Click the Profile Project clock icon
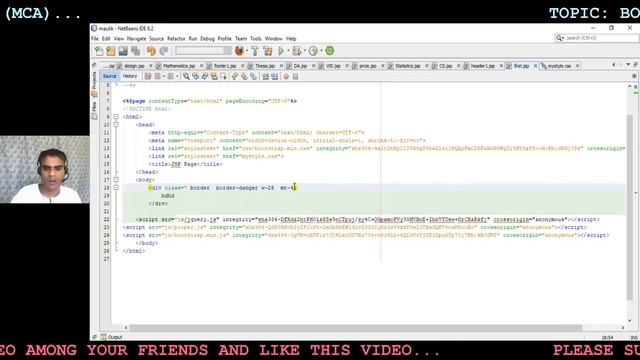This screenshot has width=640, height=360. click(x=313, y=51)
